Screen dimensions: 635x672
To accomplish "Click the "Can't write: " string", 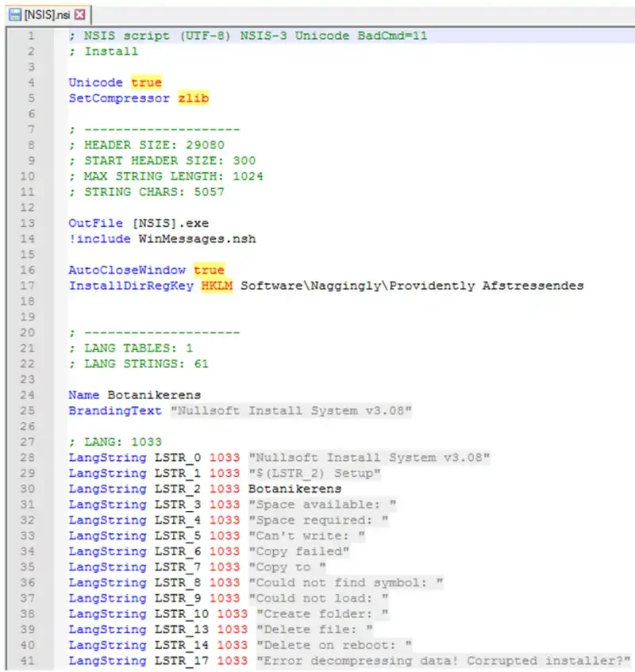I will 306,536.
